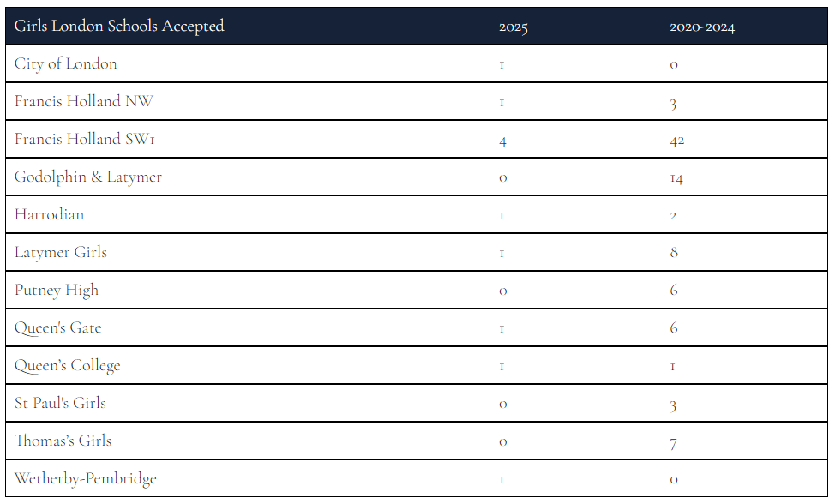Click the 2020-2024 column header
The image size is (829, 504).
click(x=702, y=27)
